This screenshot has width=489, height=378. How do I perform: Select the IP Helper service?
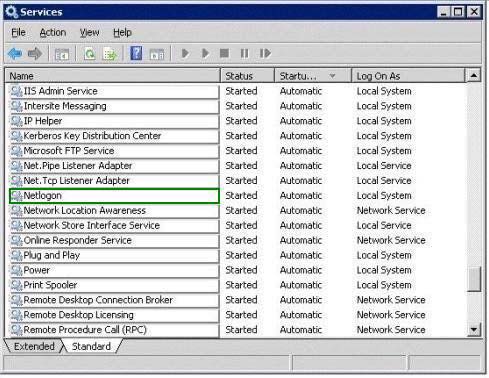point(114,121)
